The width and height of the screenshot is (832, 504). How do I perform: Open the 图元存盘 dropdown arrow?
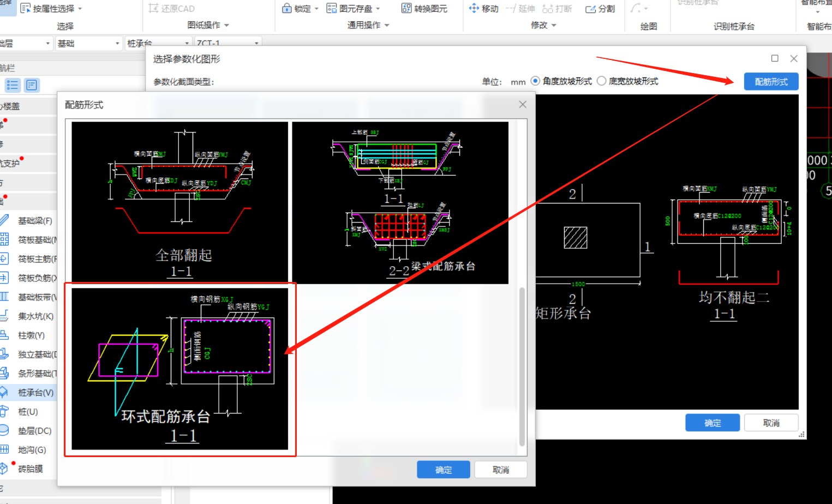[378, 9]
